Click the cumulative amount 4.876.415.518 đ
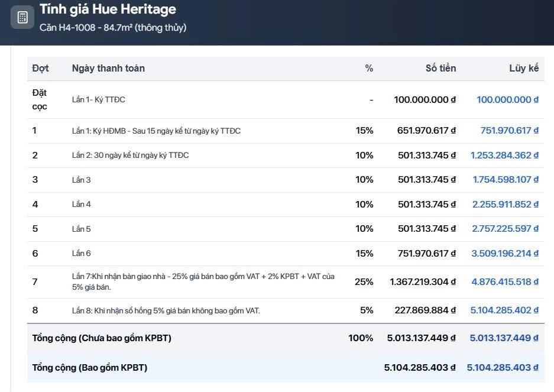Viewport: 554px width, 392px height. pyautogui.click(x=504, y=281)
